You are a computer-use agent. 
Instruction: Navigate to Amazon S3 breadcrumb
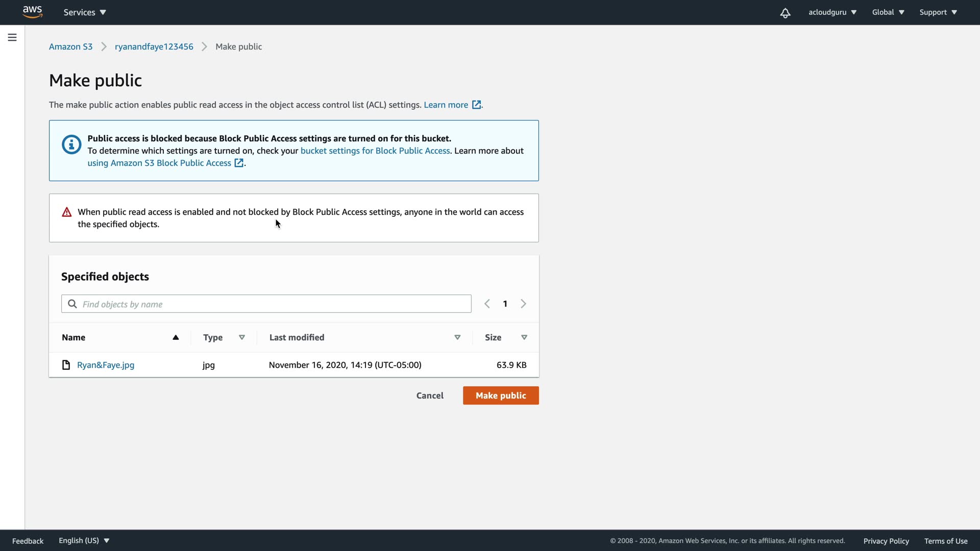[70, 46]
